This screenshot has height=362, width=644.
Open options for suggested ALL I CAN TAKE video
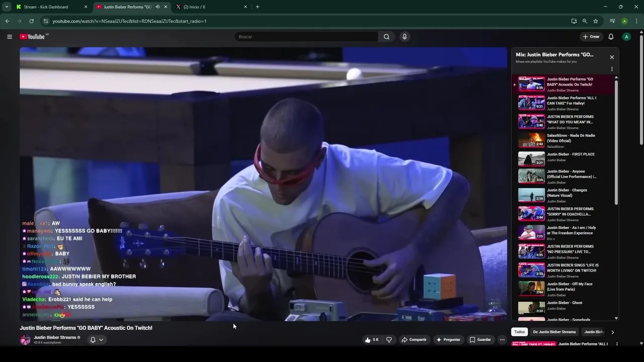point(617,344)
